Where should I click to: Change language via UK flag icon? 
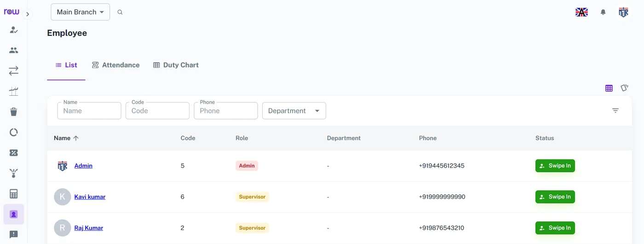[581, 12]
